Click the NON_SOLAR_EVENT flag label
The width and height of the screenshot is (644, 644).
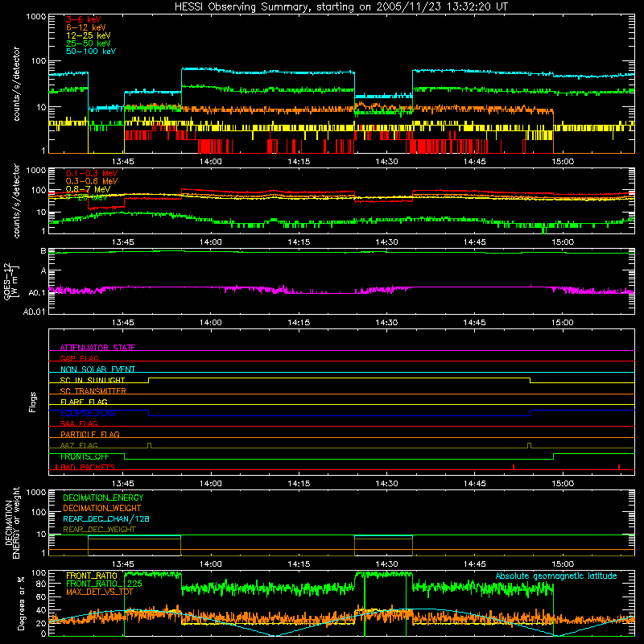click(97, 369)
